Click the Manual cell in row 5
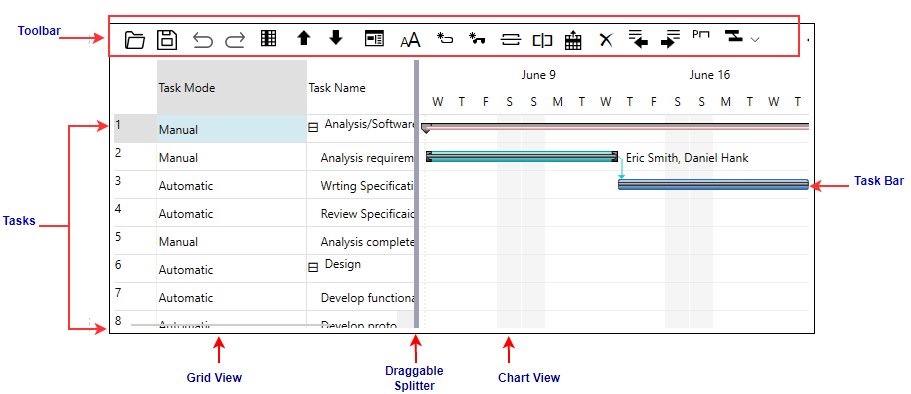This screenshot has height=394, width=911. 232,241
